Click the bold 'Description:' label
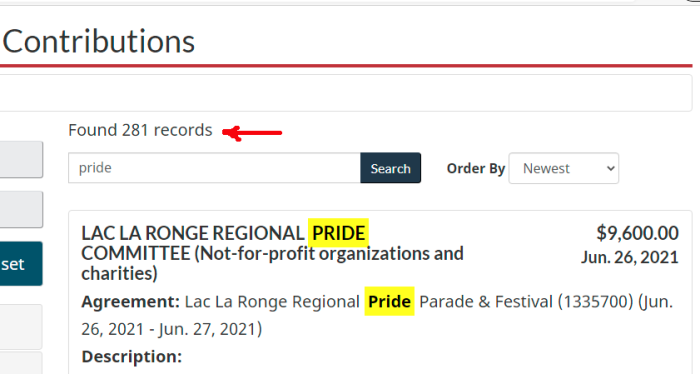The image size is (700, 374). 132,357
